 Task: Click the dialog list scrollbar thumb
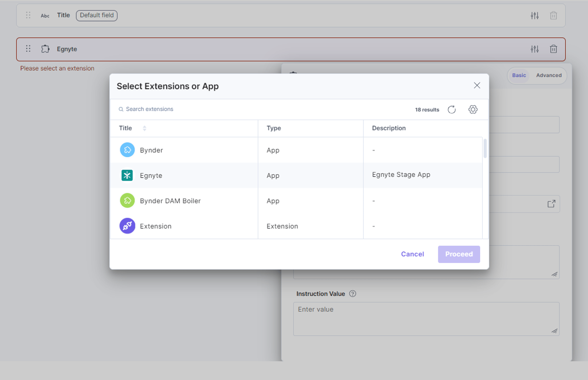click(485, 149)
